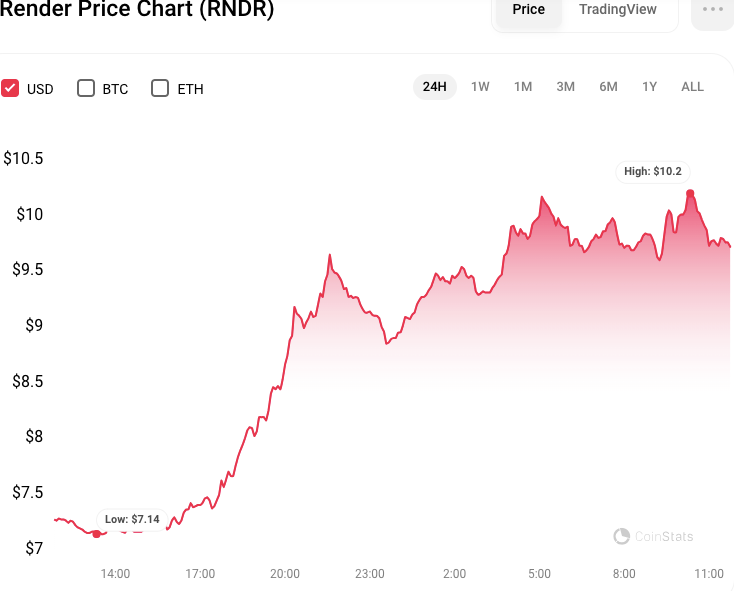The width and height of the screenshot is (734, 591).
Task: Select the 24H time range
Action: tap(434, 87)
